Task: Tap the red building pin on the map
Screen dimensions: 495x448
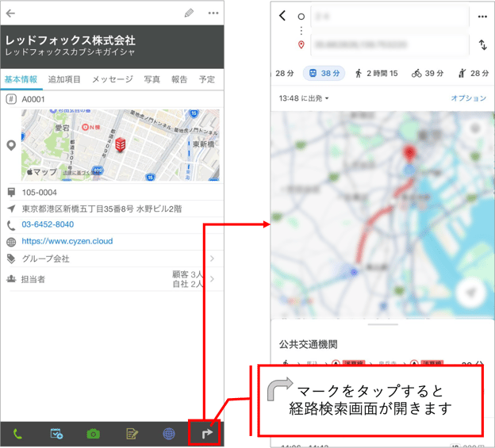Action: (121, 145)
